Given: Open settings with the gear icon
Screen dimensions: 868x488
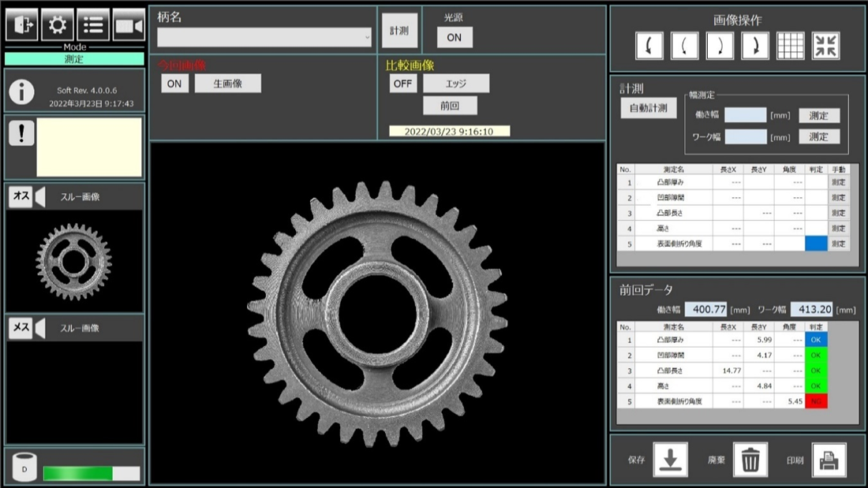Looking at the screenshot, I should click(58, 25).
